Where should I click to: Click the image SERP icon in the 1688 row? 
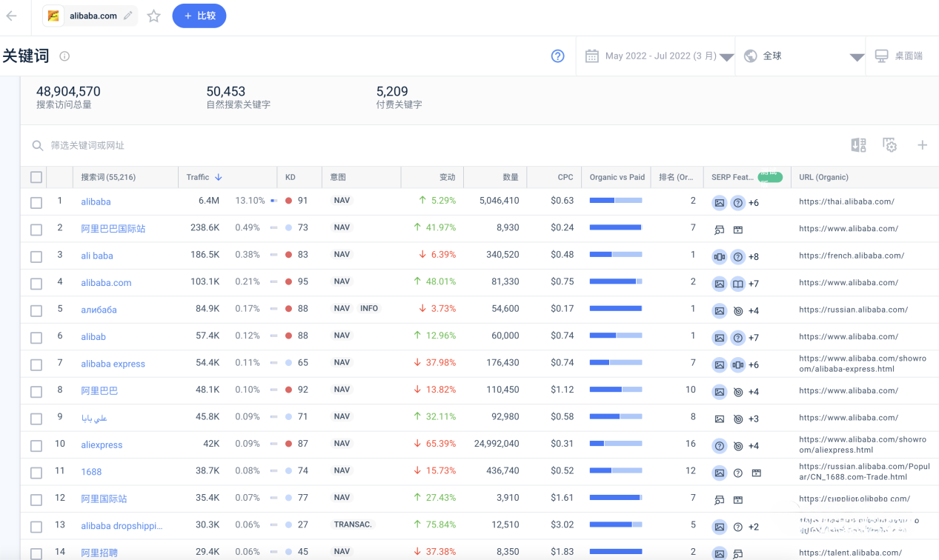(719, 473)
